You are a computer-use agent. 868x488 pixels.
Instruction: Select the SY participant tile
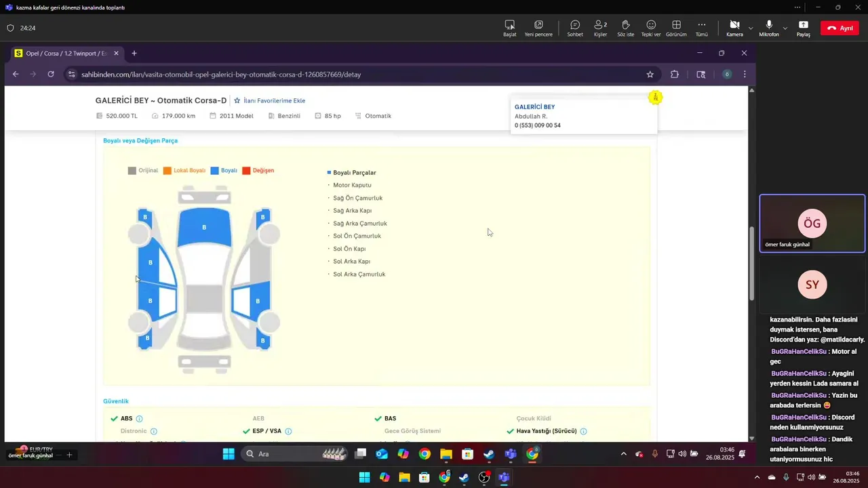pyautogui.click(x=812, y=285)
